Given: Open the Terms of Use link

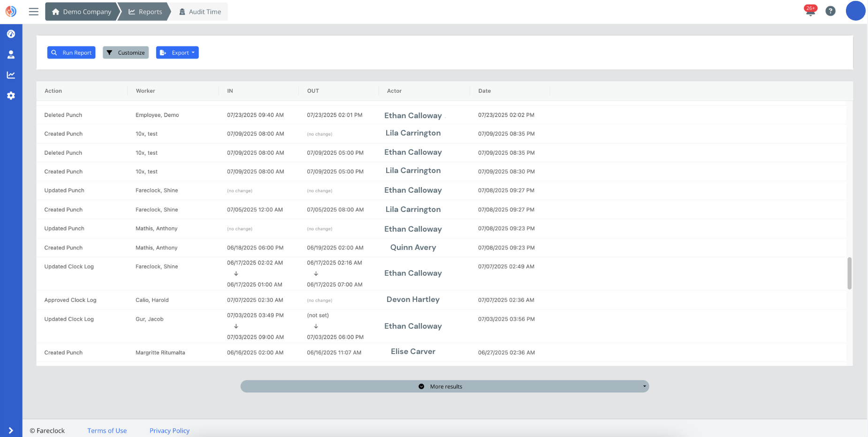Looking at the screenshot, I should pyautogui.click(x=107, y=430).
